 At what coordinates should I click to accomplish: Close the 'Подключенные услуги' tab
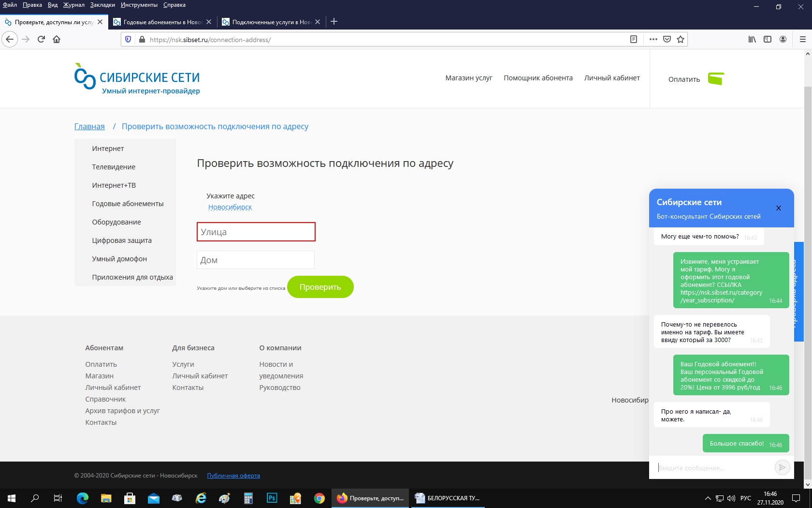318,22
